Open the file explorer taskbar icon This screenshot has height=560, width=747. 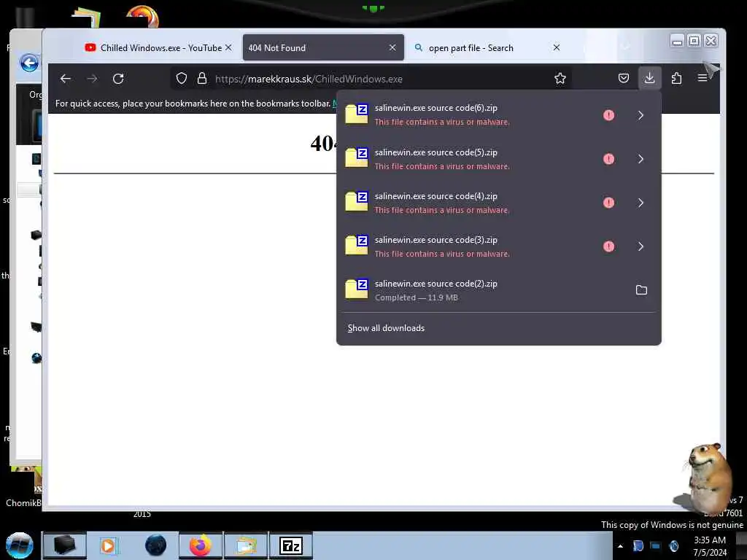(x=247, y=545)
